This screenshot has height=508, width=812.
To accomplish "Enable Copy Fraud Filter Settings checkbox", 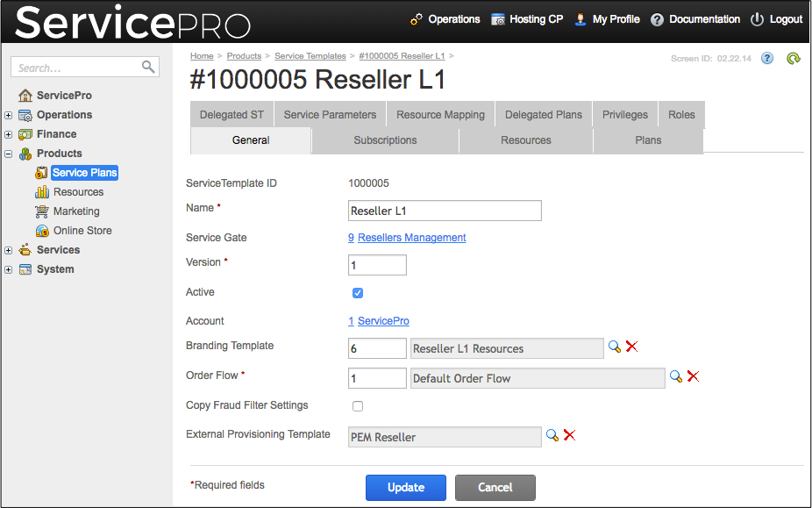I will tap(358, 406).
